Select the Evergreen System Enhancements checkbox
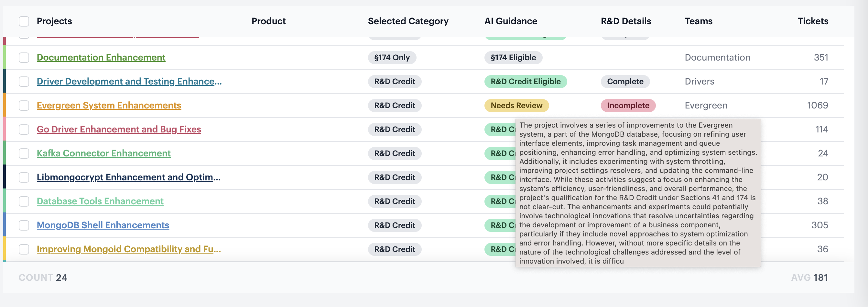This screenshot has height=307, width=868. click(24, 106)
